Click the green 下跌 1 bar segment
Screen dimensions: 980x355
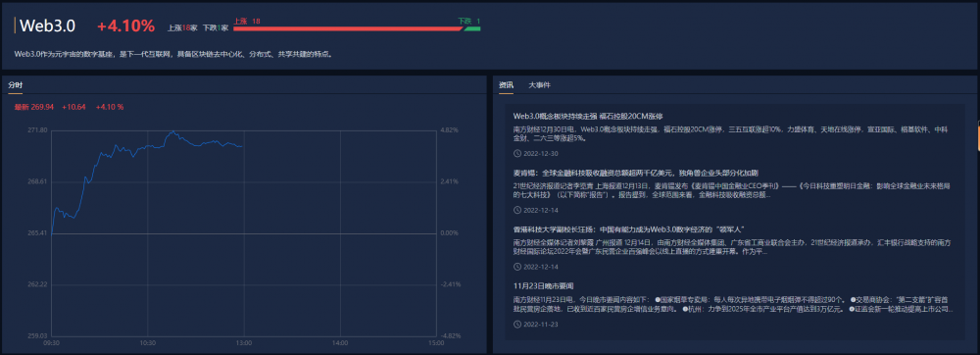click(x=472, y=28)
